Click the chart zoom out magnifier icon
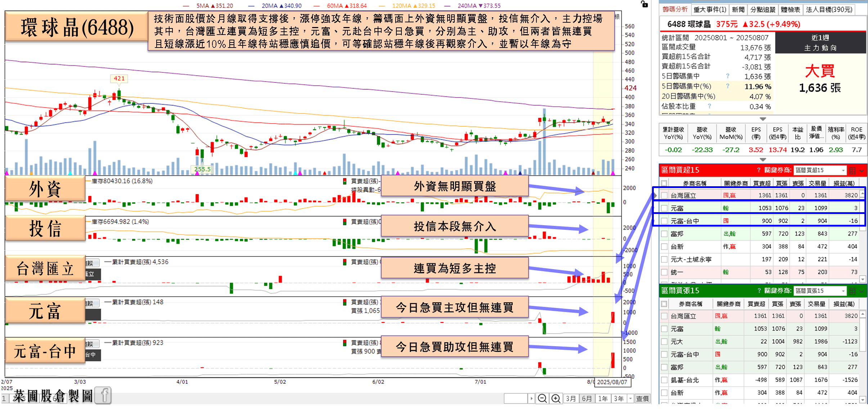Screen dimensions: 868x415 point(542,398)
